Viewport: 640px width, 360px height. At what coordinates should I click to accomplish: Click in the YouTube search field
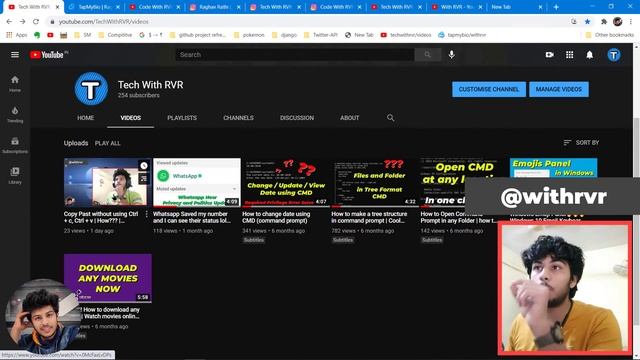(x=295, y=55)
